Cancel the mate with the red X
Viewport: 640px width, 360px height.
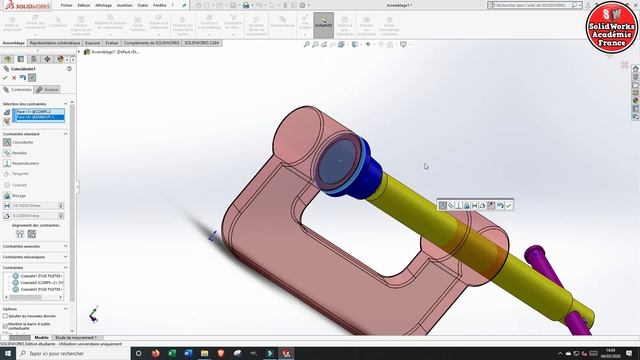(14, 78)
